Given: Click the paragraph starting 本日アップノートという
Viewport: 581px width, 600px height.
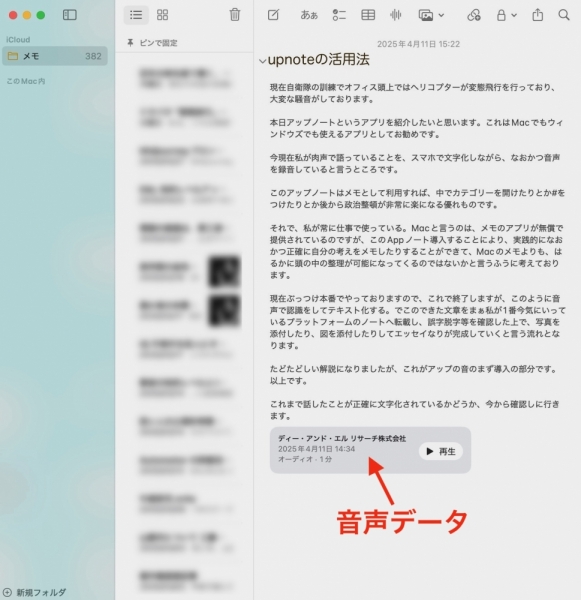Looking at the screenshot, I should coord(416,128).
